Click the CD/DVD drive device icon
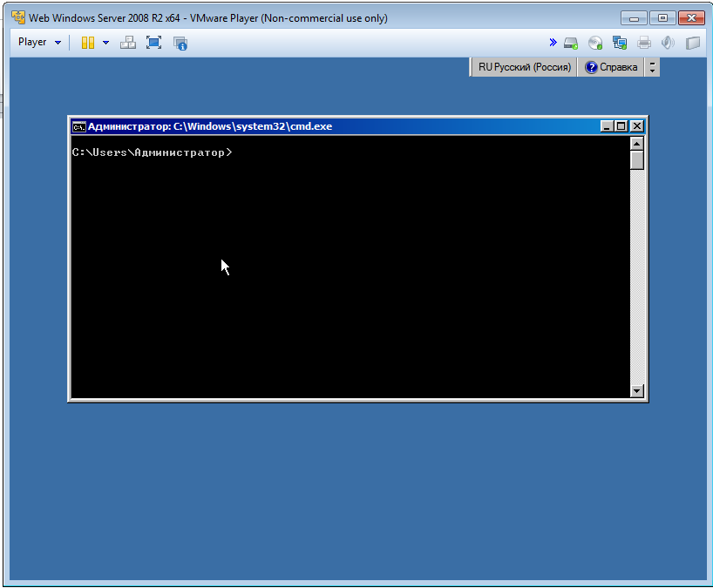This screenshot has height=588, width=713. [595, 44]
